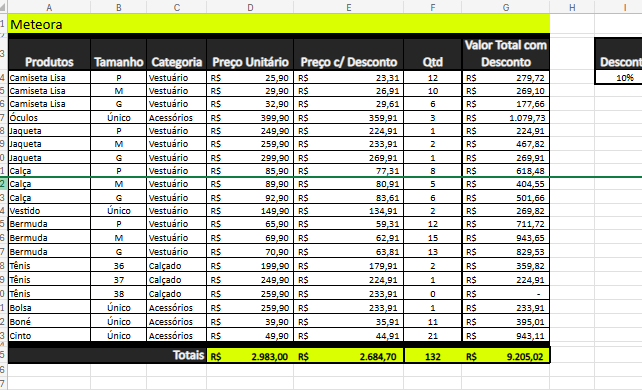642x390 pixels.
Task: Select total unit price 2.983,00
Action: (x=250, y=356)
